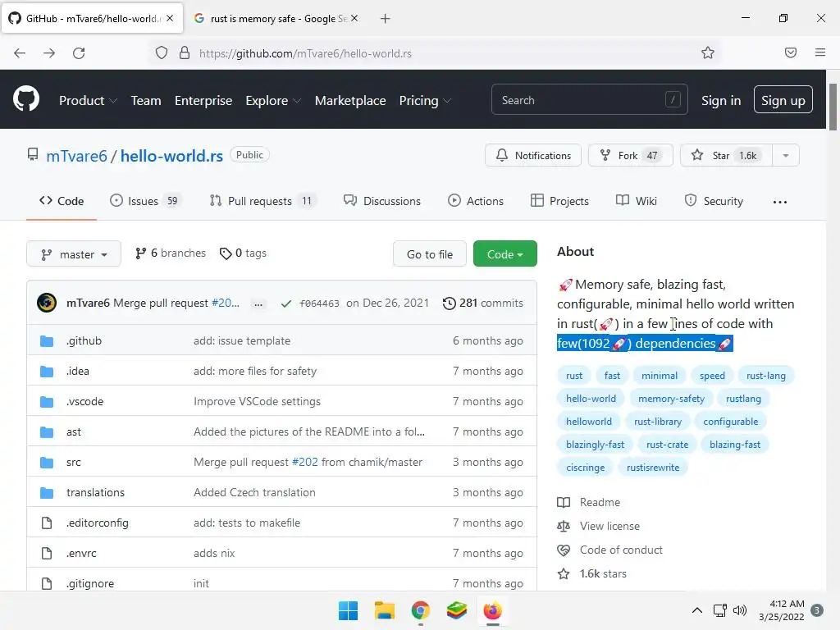This screenshot has width=840, height=630.
Task: Bookmark page with star icon in address bar
Action: click(708, 52)
